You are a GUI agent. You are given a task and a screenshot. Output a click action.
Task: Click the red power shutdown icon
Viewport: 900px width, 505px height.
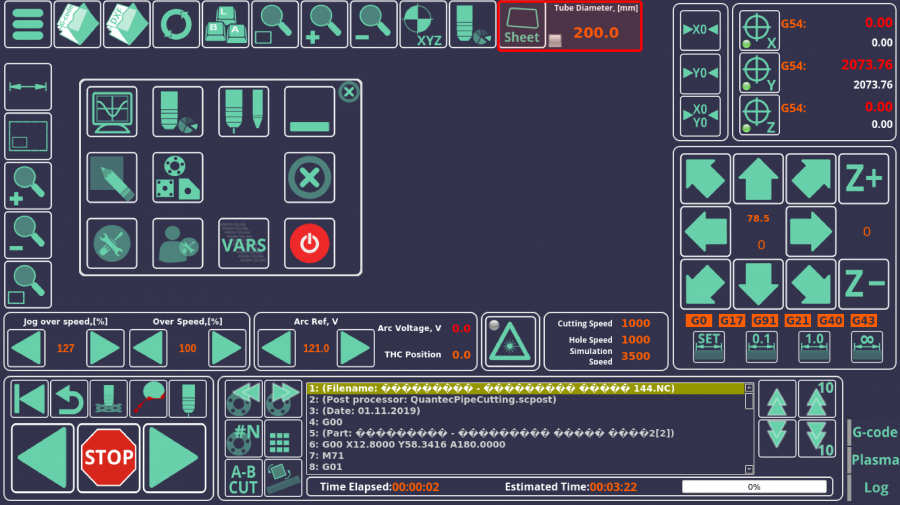click(x=309, y=243)
